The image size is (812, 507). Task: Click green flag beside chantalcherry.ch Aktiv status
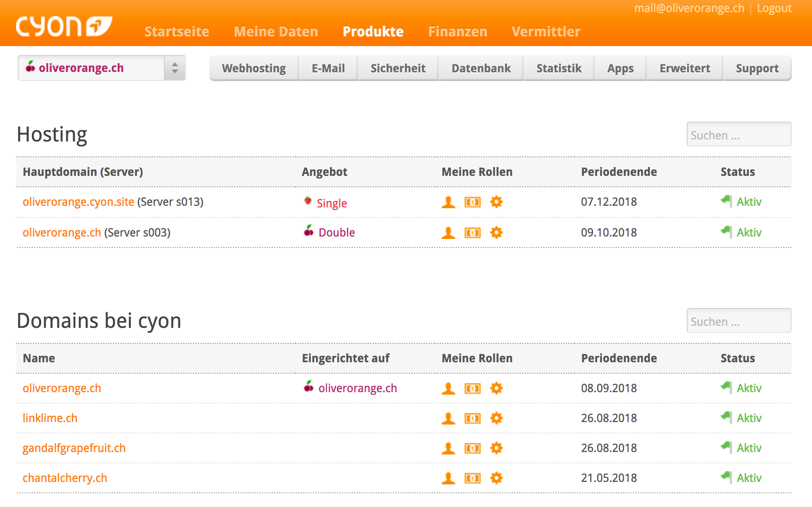click(x=726, y=477)
